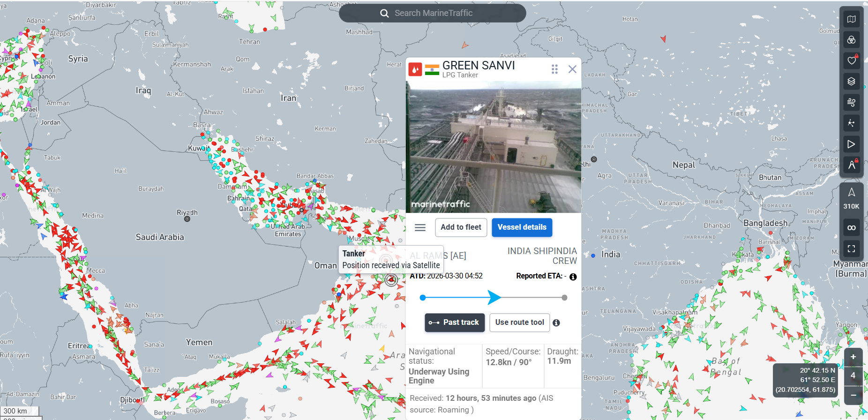Click the play playback icon

point(851,144)
